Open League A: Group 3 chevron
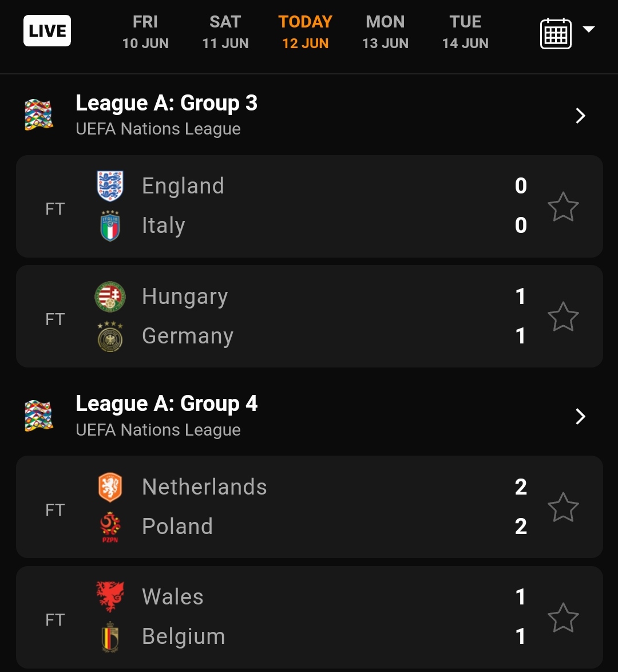Screen dimensions: 618x672 point(580,116)
